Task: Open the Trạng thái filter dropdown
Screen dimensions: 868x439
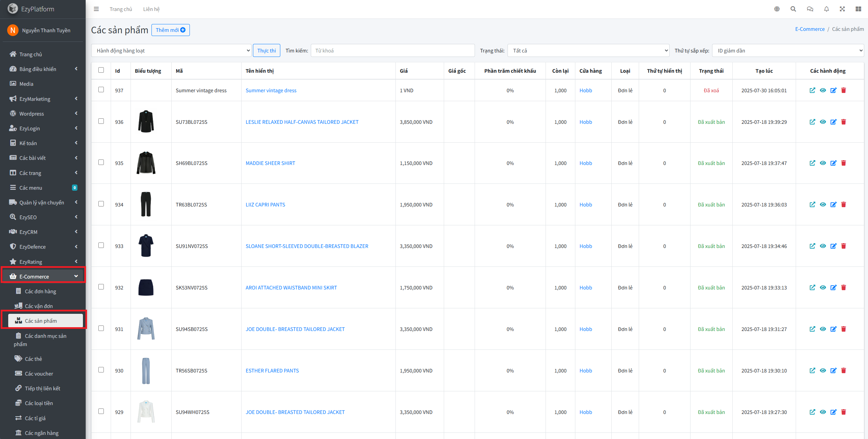Action: tap(588, 50)
